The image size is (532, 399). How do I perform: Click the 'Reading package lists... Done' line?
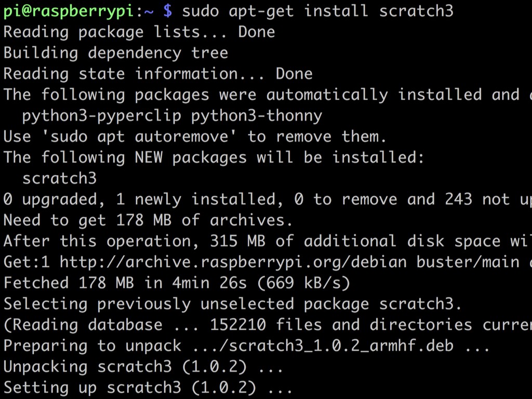[x=139, y=32]
